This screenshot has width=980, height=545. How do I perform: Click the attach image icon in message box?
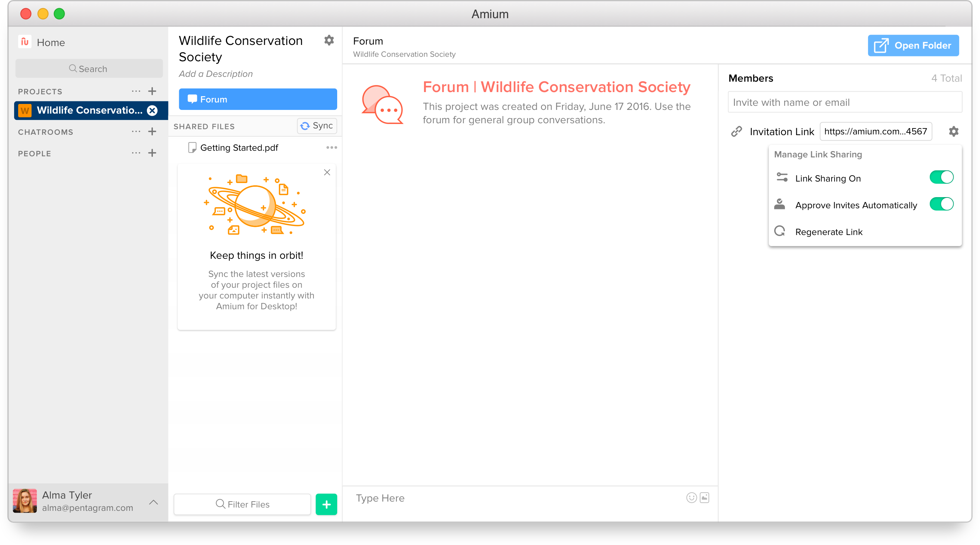704,498
